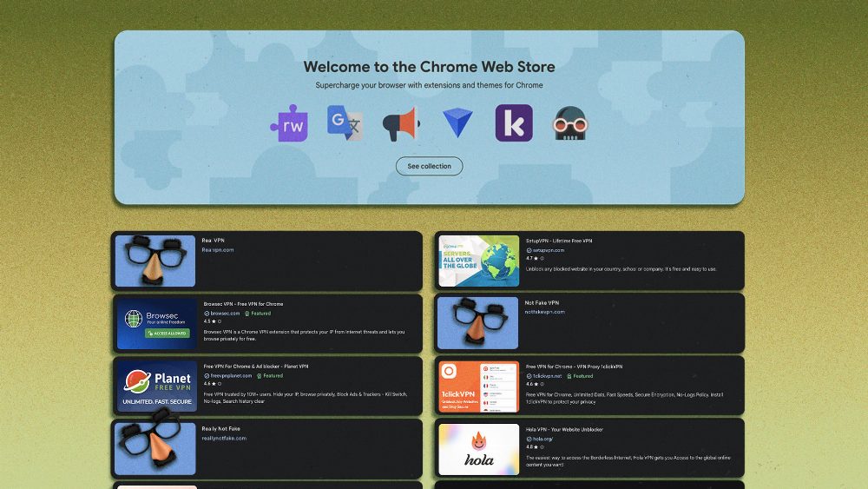Click "Free VPN For Chrome & Ad blocker - Planet VPN" title
Screen dimensions: 868x489
(x=256, y=367)
